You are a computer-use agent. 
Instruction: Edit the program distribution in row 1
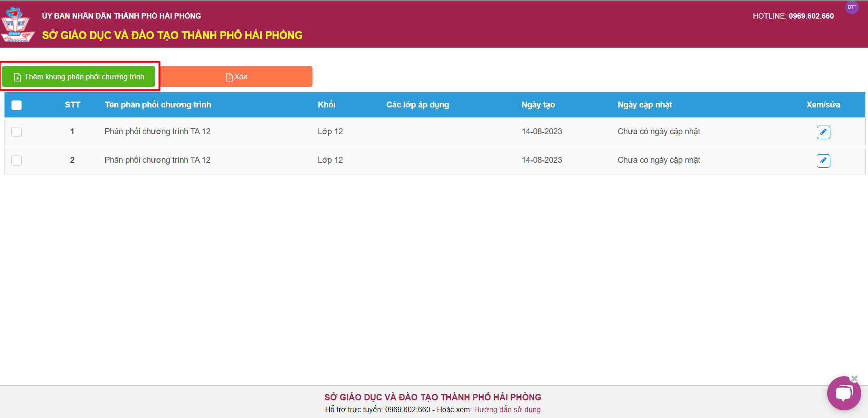(823, 132)
